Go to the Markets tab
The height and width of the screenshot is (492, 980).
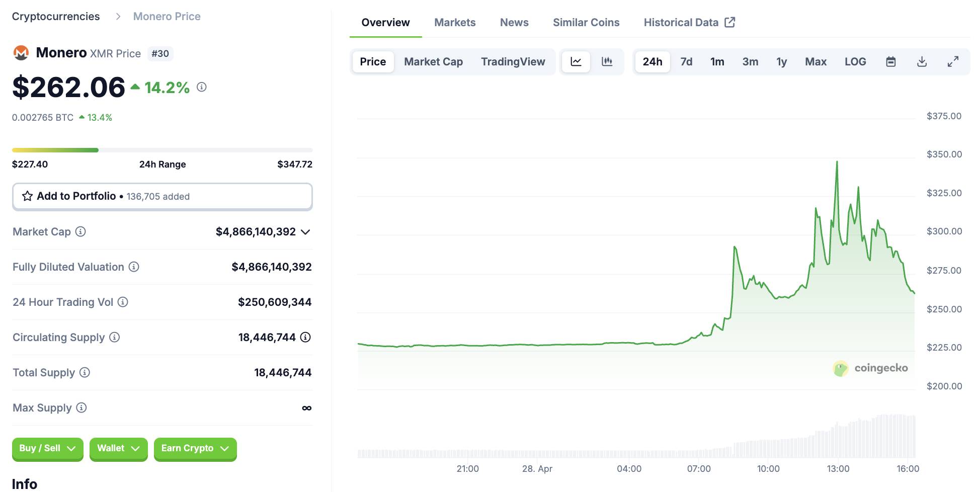point(455,23)
